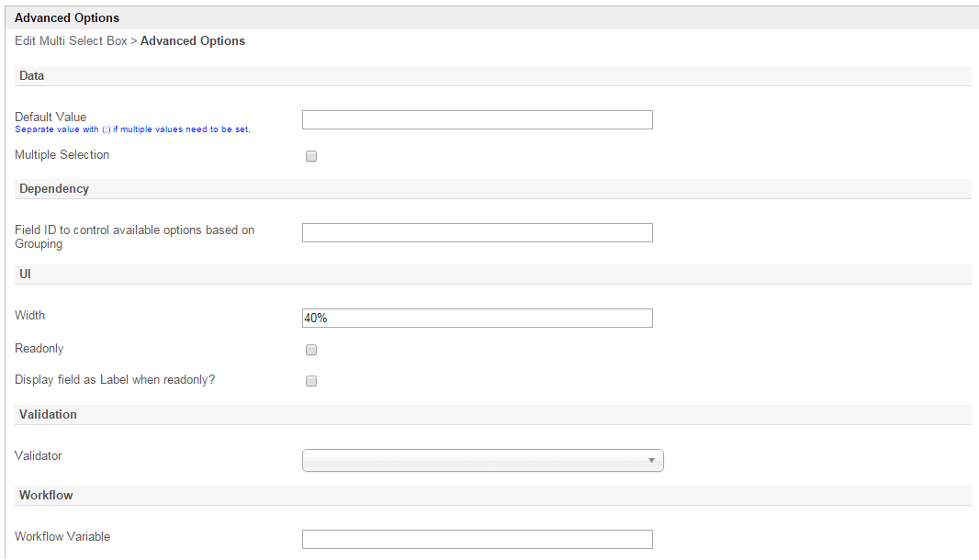Image resolution: width=979 pixels, height=560 pixels.
Task: Select the Advanced Options breadcrumb item
Action: (193, 41)
